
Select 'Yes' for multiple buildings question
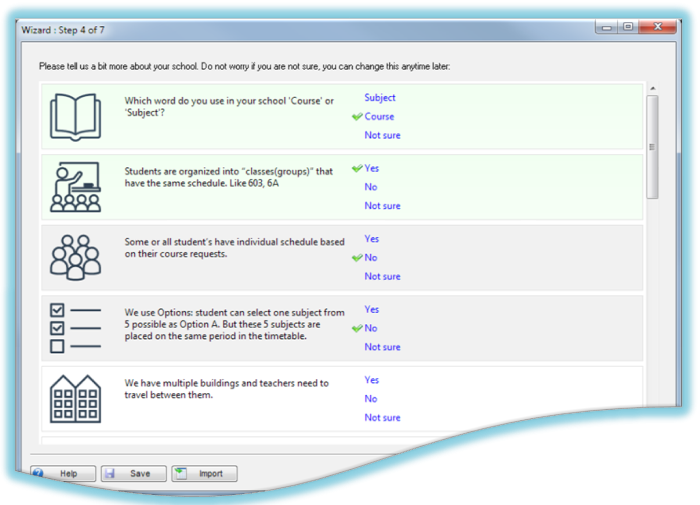372,380
